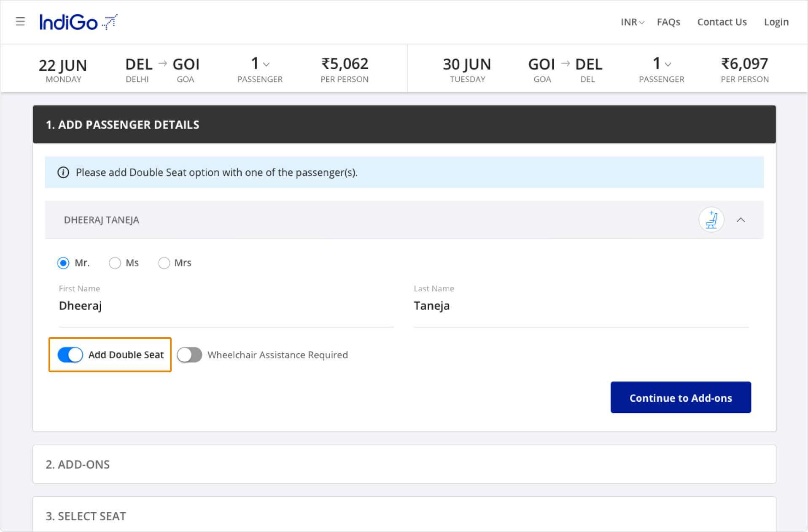Open the INR currency dropdown
This screenshot has width=808, height=532.
[632, 22]
